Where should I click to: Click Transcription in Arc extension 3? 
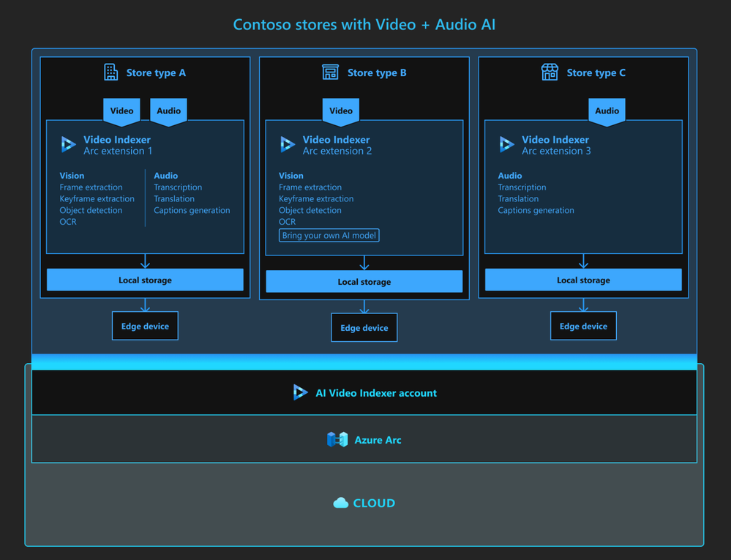[522, 187]
